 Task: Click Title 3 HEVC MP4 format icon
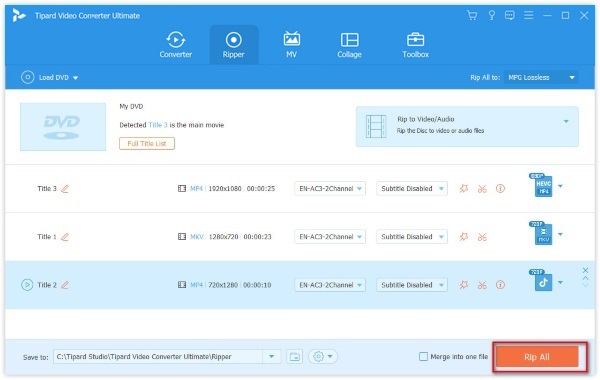click(541, 185)
